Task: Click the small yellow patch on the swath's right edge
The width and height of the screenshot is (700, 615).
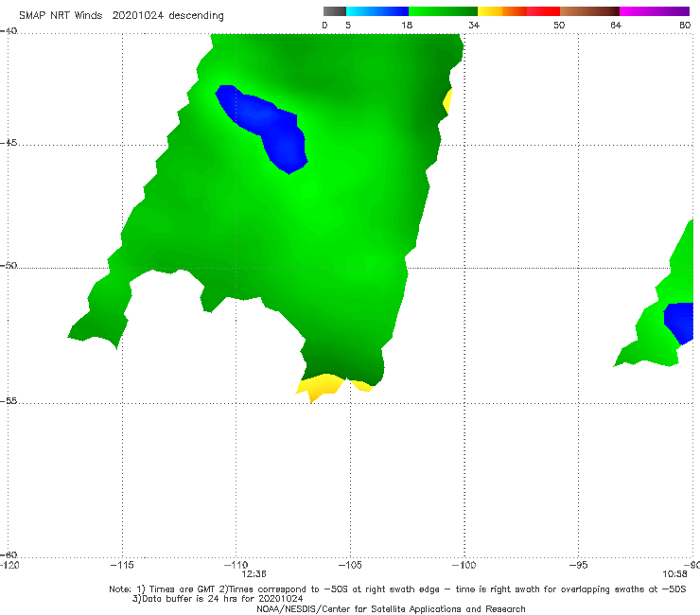Action: point(447,102)
